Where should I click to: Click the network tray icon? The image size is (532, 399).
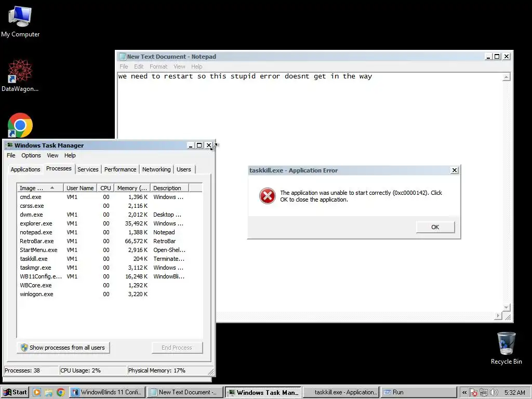pyautogui.click(x=484, y=393)
